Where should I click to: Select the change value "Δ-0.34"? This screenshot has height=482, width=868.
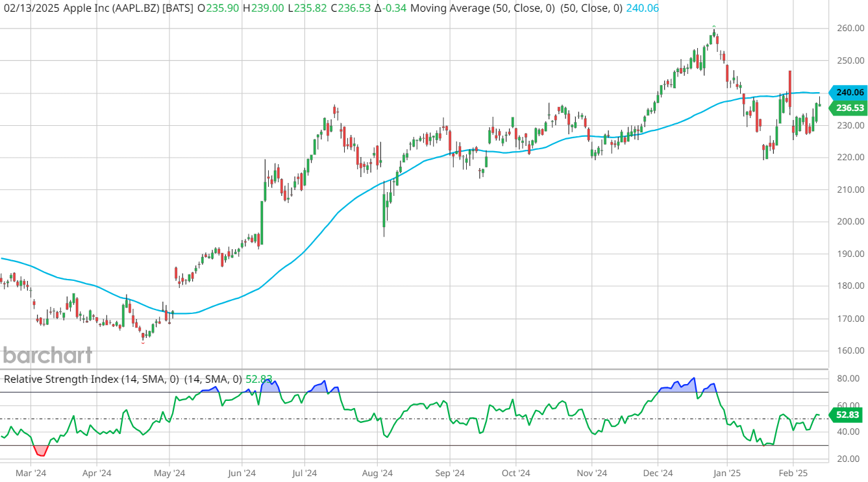tap(391, 8)
